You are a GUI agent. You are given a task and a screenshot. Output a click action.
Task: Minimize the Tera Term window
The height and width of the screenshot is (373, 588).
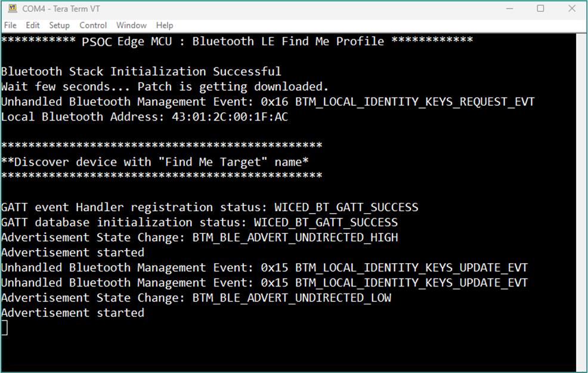510,9
